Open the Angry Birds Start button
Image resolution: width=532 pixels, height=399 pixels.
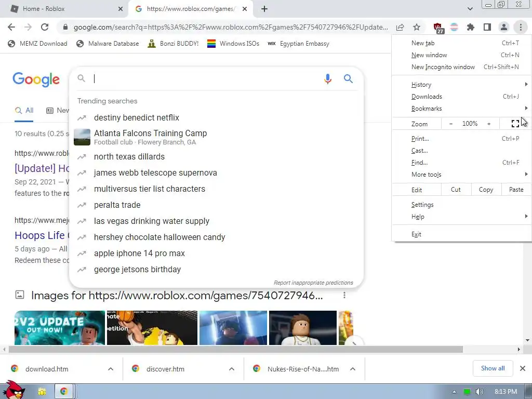click(14, 390)
